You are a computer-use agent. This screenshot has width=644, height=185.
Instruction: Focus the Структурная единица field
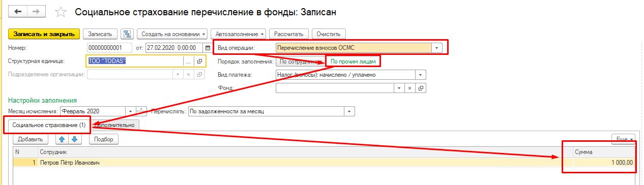click(135, 61)
